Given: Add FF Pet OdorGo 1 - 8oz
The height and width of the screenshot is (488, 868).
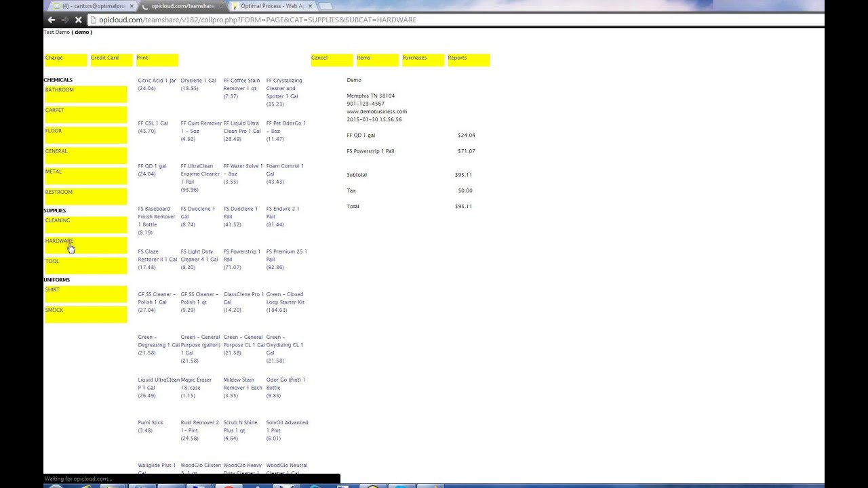Looking at the screenshot, I should click(285, 131).
